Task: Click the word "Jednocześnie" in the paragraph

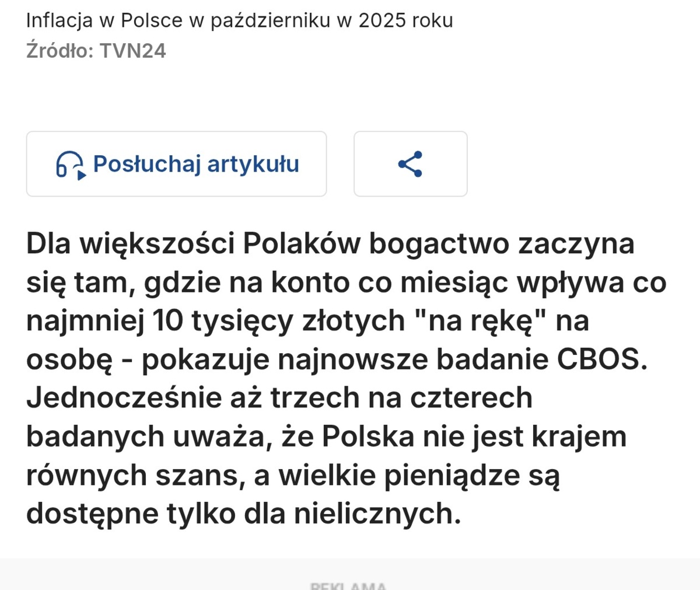Action: pyautogui.click(x=123, y=398)
